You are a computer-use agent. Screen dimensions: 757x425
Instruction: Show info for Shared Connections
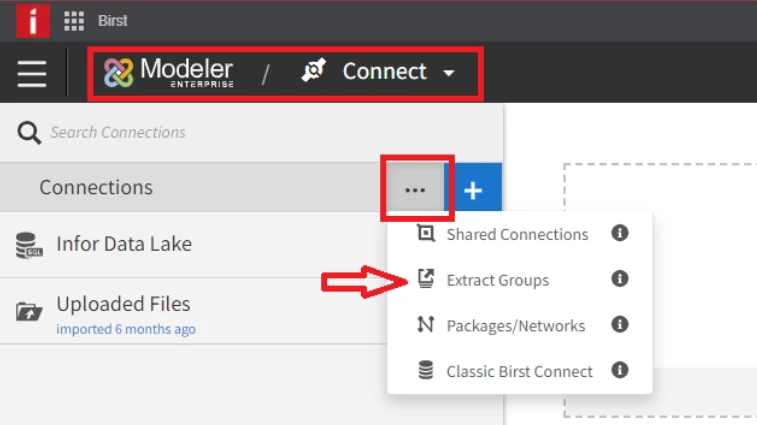(x=620, y=233)
